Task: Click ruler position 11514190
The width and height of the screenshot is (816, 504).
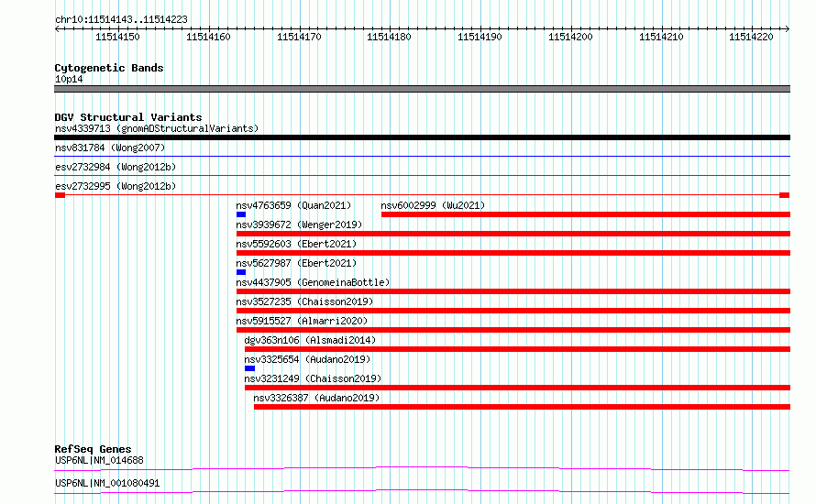Action: point(480,37)
